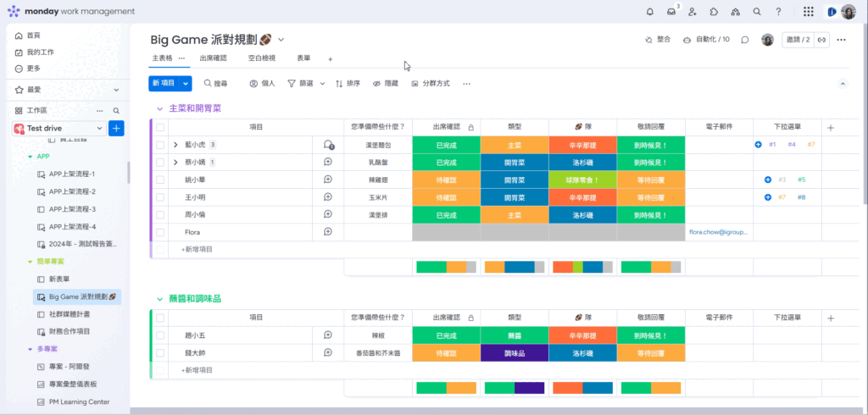The height and width of the screenshot is (415, 868).
Task: Open the 自動化 / 10 button
Action: pos(706,40)
